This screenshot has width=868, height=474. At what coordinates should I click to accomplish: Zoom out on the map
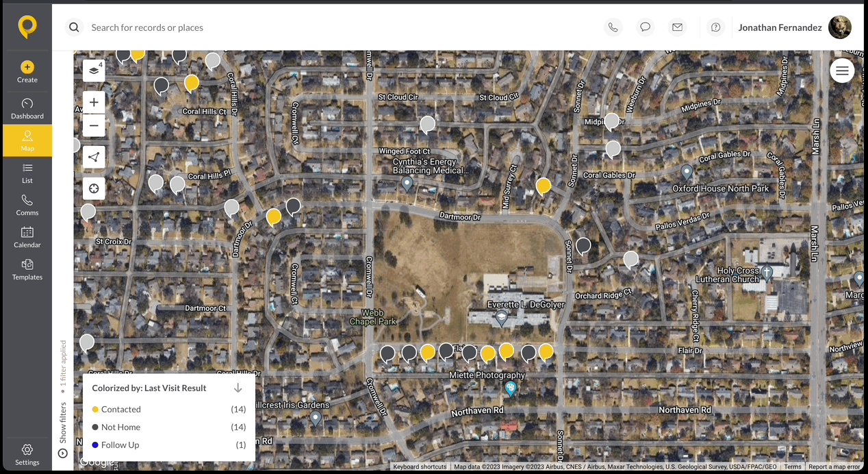(94, 126)
